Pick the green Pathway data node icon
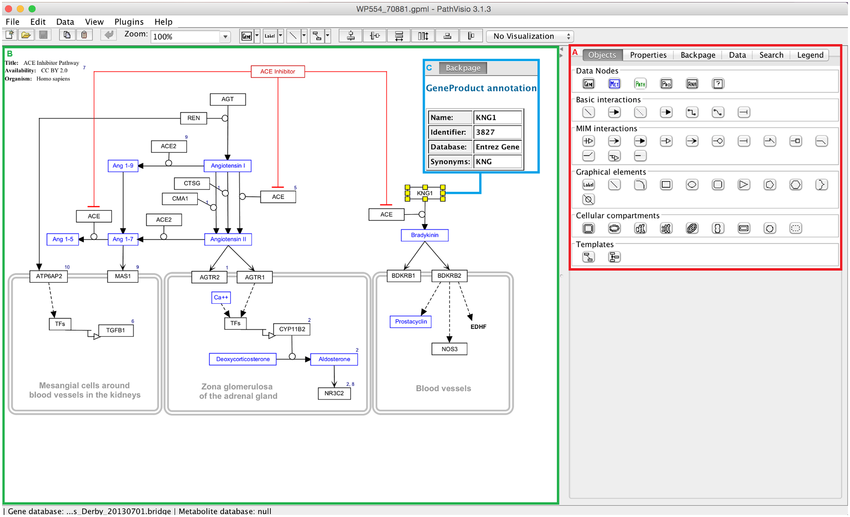The width and height of the screenshot is (850, 517). click(x=641, y=84)
